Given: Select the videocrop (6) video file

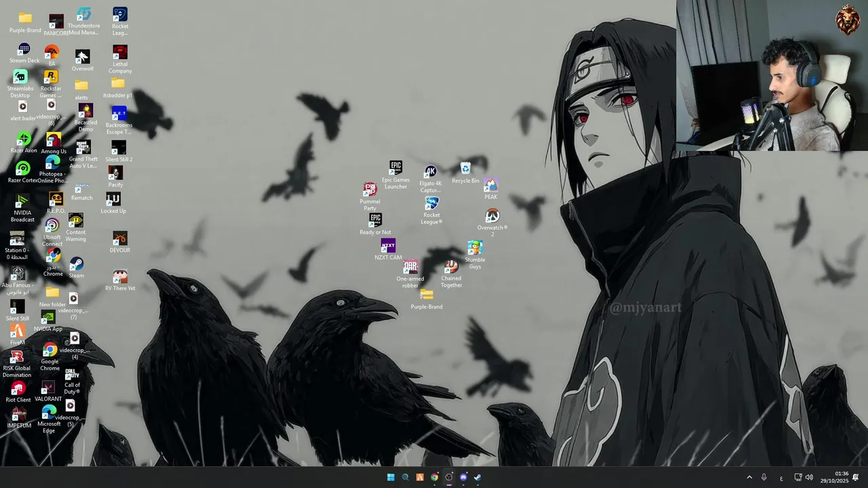Looking at the screenshot, I should (51, 113).
